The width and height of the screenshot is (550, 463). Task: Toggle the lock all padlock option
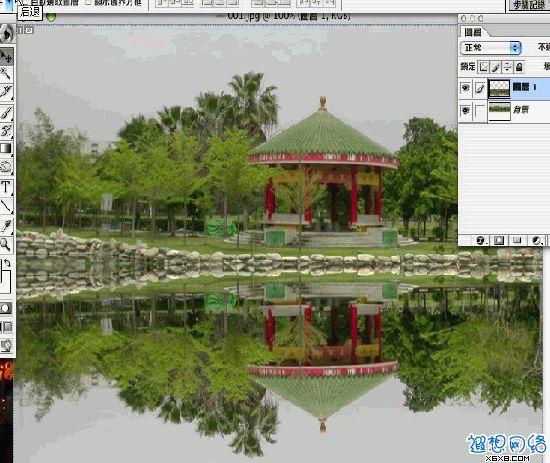pos(519,67)
